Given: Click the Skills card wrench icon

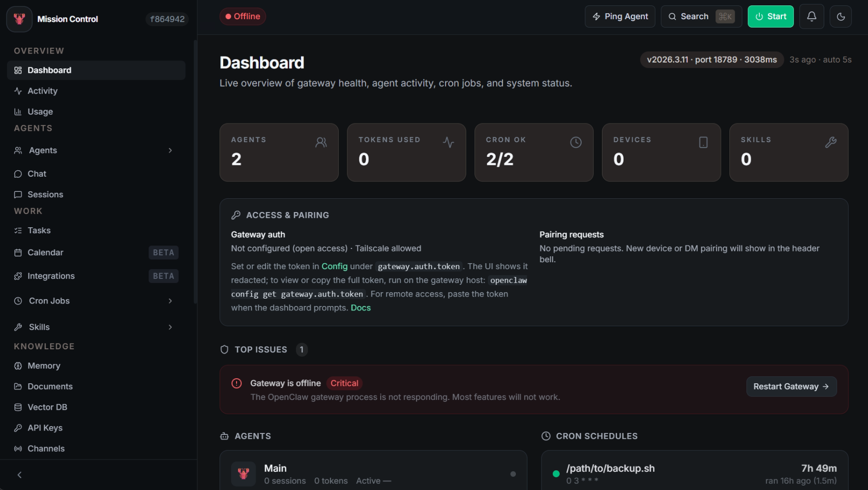Looking at the screenshot, I should click(831, 143).
